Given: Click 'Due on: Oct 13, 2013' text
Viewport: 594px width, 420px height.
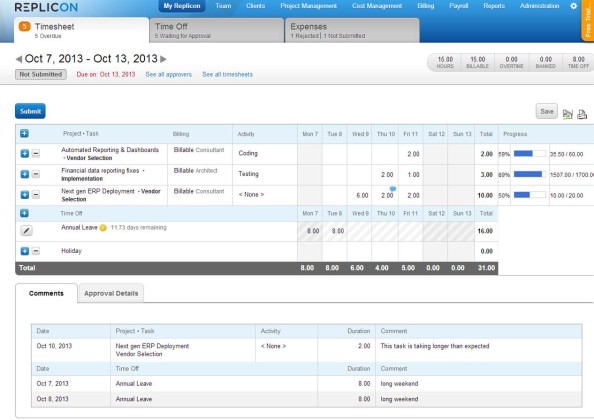Looking at the screenshot, I should 106,75.
